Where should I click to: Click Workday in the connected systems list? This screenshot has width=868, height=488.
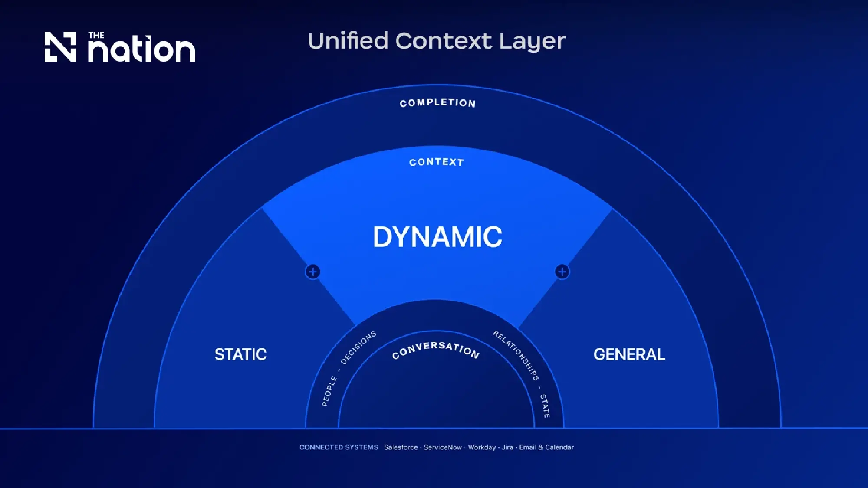(482, 447)
